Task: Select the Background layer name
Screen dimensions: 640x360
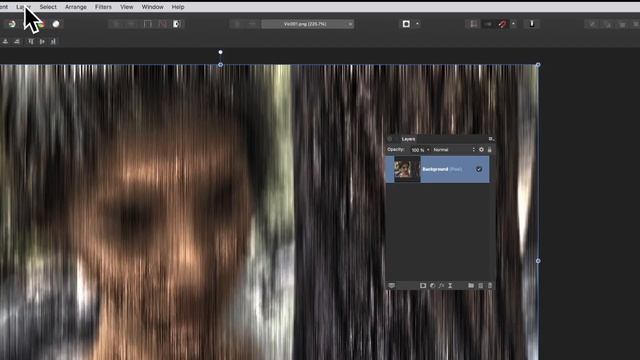Action: tap(435, 169)
